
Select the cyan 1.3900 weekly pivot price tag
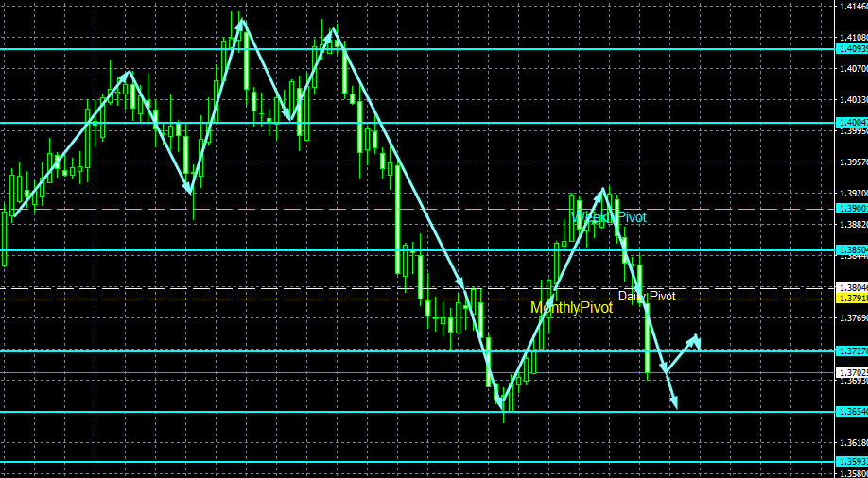pos(851,209)
